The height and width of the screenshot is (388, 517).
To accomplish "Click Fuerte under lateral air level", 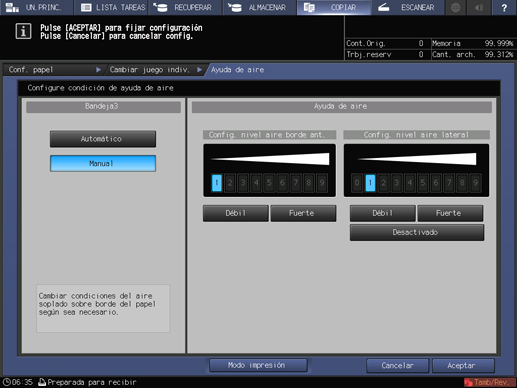I will point(450,213).
